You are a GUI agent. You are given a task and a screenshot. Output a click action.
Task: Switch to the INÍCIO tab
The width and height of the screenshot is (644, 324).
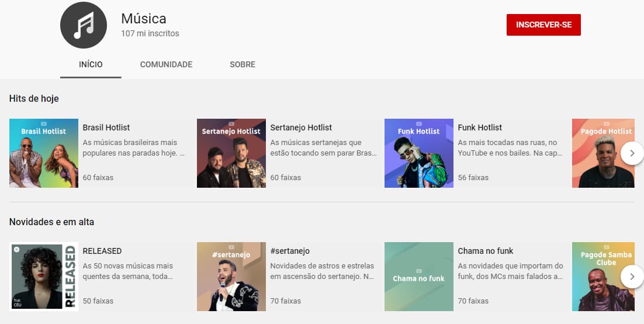[91, 64]
